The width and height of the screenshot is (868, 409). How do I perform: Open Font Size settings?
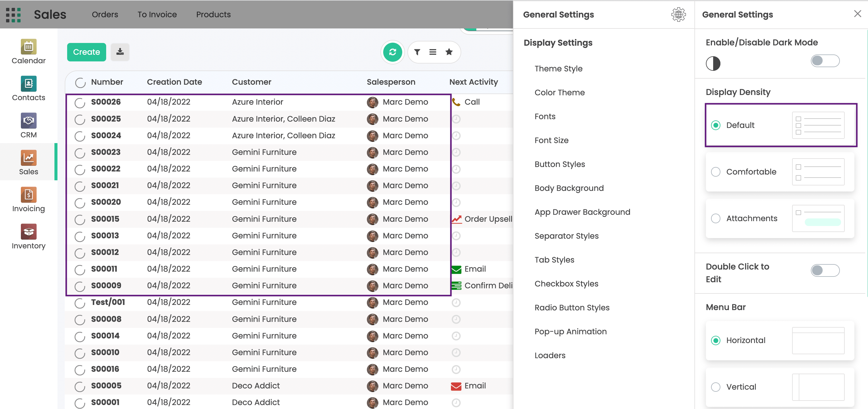pyautogui.click(x=551, y=140)
